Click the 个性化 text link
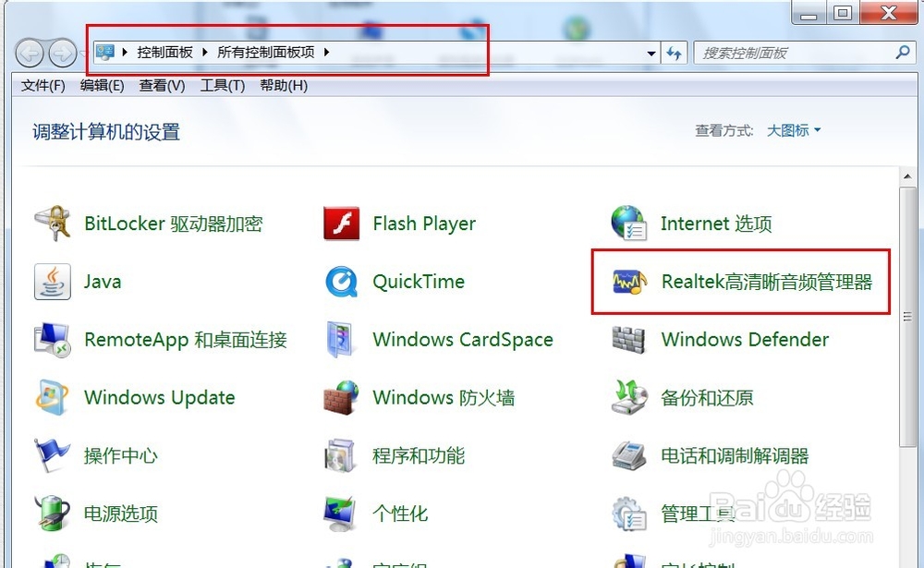 (400, 514)
